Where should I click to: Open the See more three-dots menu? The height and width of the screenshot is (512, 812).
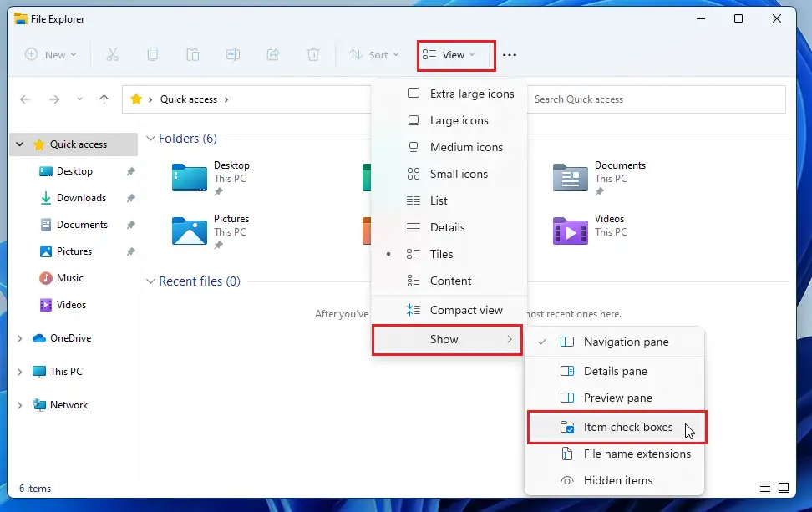(x=510, y=55)
